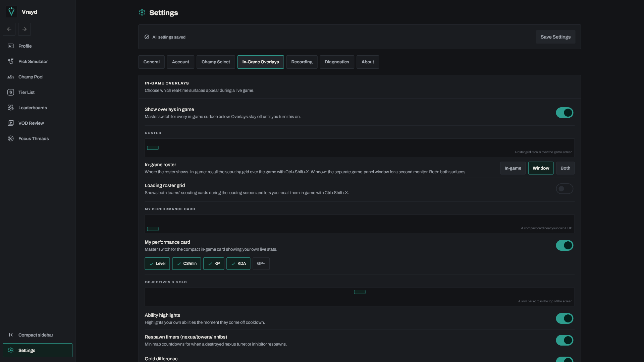Uncheck the KP stat chip
This screenshot has width=644, height=362.
pos(214,263)
